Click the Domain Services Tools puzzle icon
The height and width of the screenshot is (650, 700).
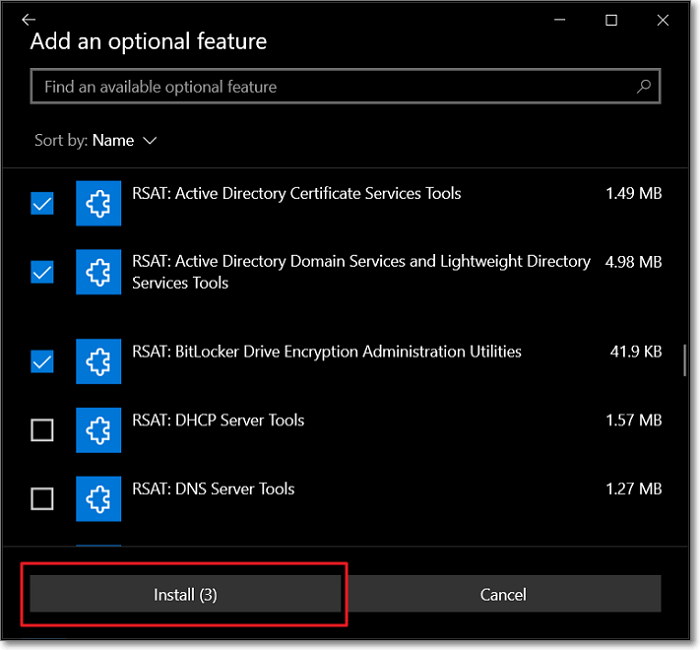tap(98, 272)
